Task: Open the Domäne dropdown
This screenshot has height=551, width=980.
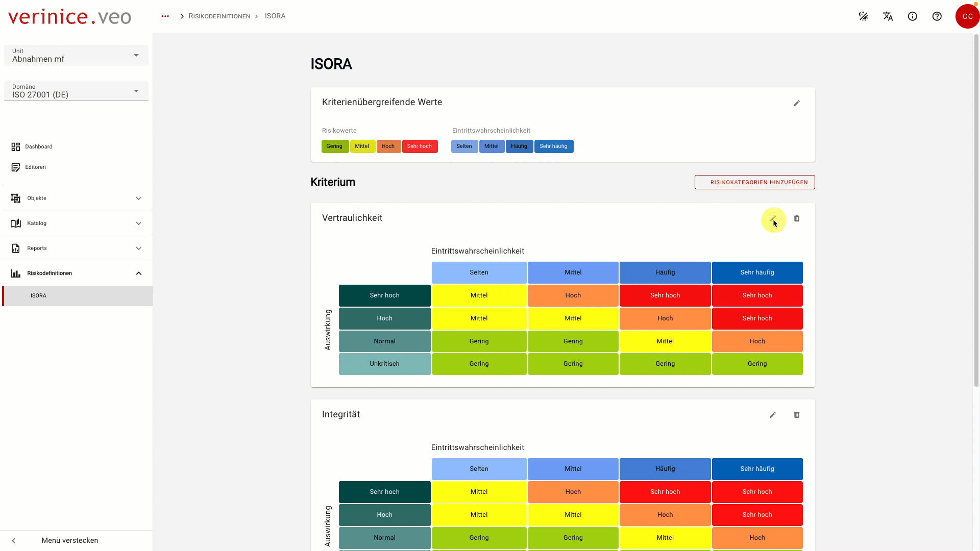Action: (76, 91)
